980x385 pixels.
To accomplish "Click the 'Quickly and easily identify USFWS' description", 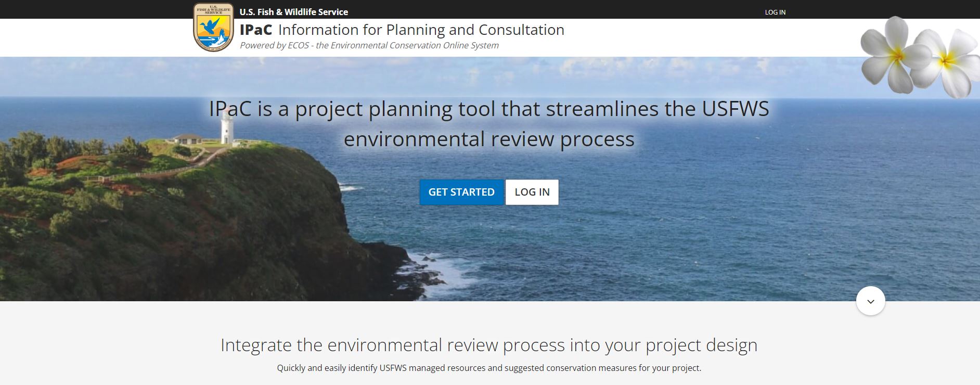I will pos(488,368).
